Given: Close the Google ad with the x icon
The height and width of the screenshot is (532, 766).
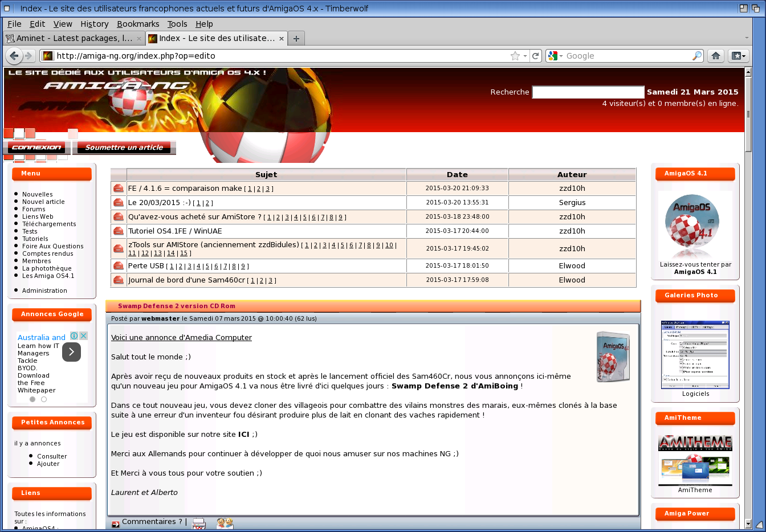Looking at the screenshot, I should 83,336.
